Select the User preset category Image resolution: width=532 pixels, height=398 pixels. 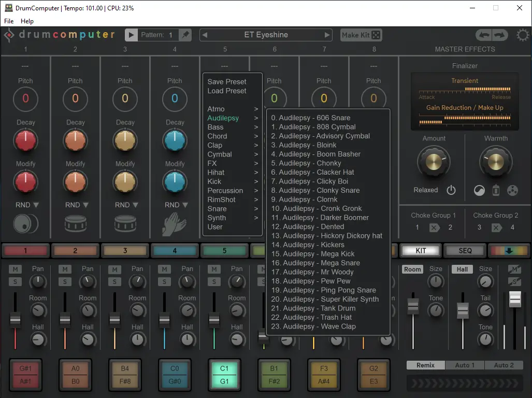[215, 227]
